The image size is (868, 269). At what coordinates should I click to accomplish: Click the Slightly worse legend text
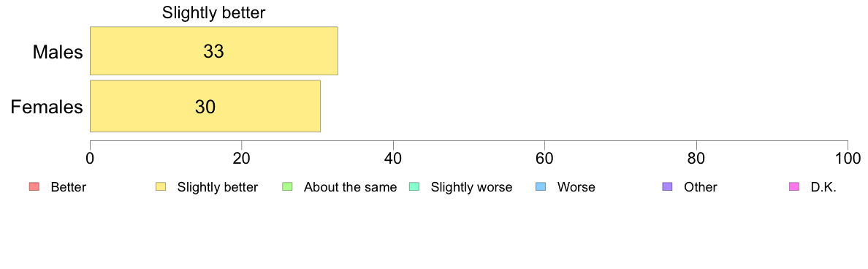tap(472, 187)
